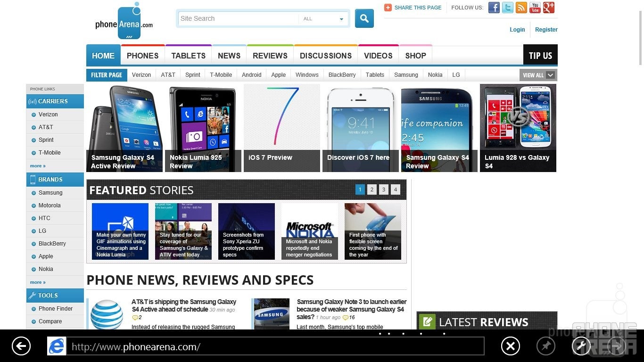Open the search category ALL dropdown

[x=323, y=19]
